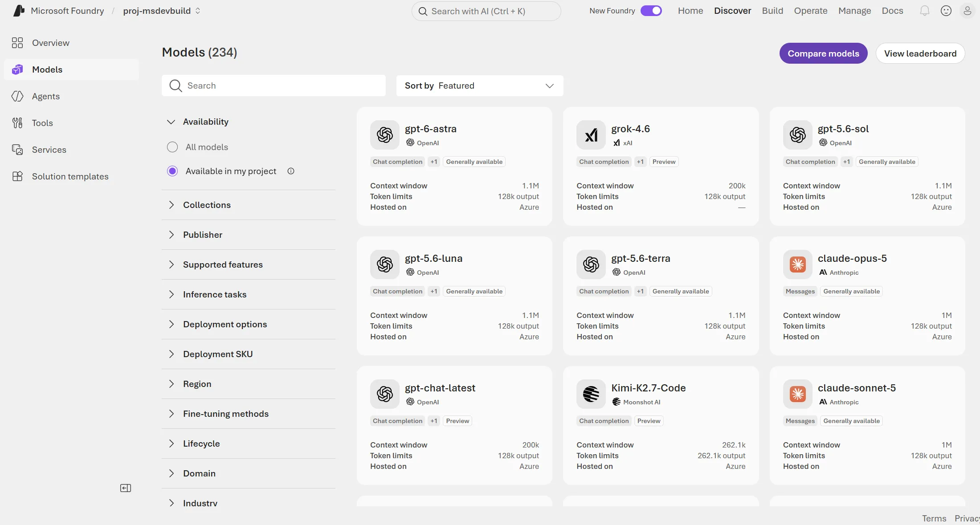This screenshot has width=980, height=525.
Task: Open the proj-msdevbuild project switcher
Action: (162, 11)
